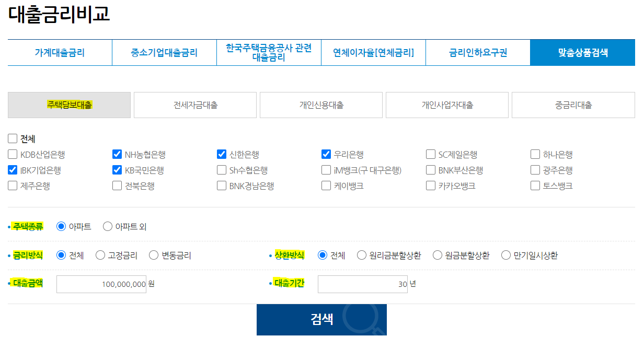Open the 중금리대출 loan category
This screenshot has height=348, width=644.
[x=573, y=105]
